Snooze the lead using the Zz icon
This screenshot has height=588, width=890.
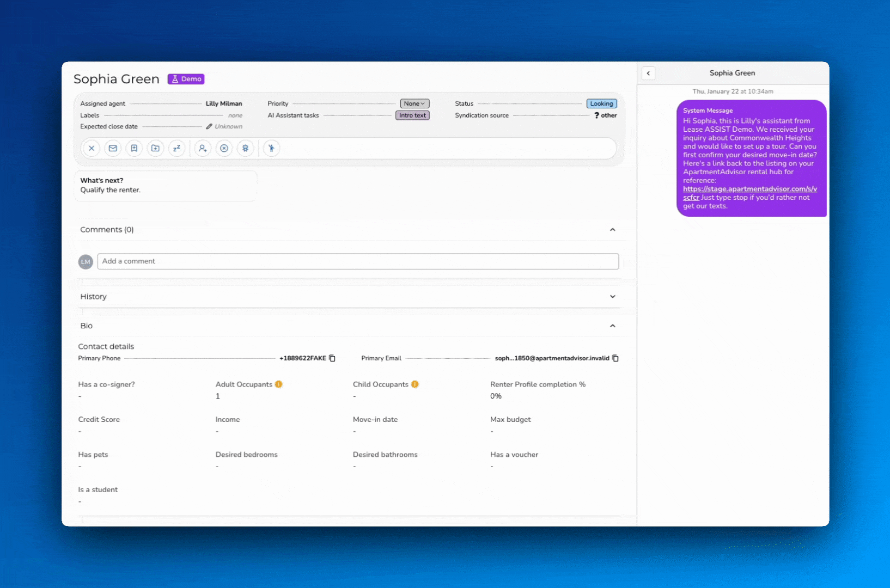[176, 148]
